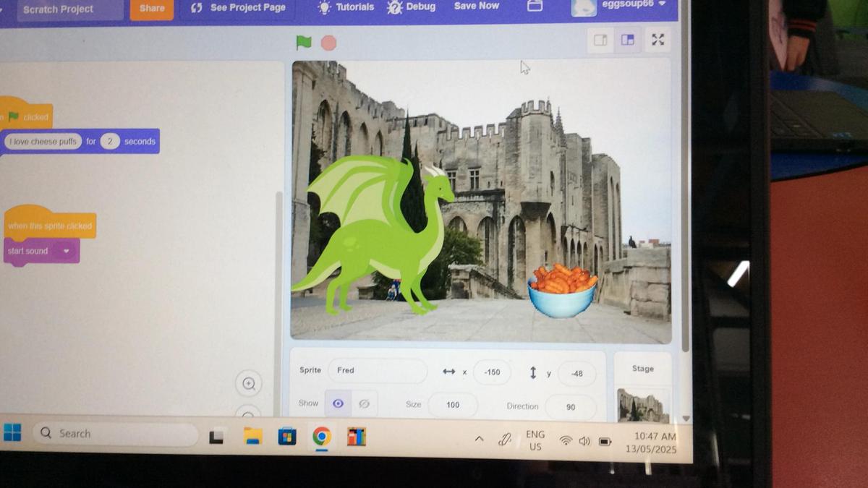868x488 pixels.
Task: Edit the y position value -48
Action: [x=576, y=373]
